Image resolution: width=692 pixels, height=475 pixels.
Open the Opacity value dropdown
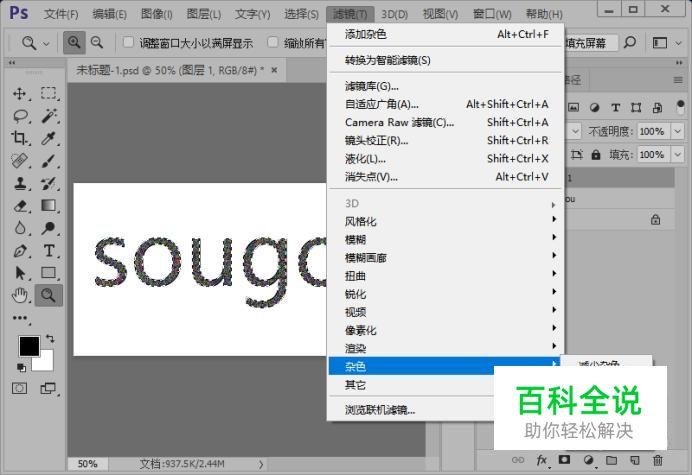(677, 131)
